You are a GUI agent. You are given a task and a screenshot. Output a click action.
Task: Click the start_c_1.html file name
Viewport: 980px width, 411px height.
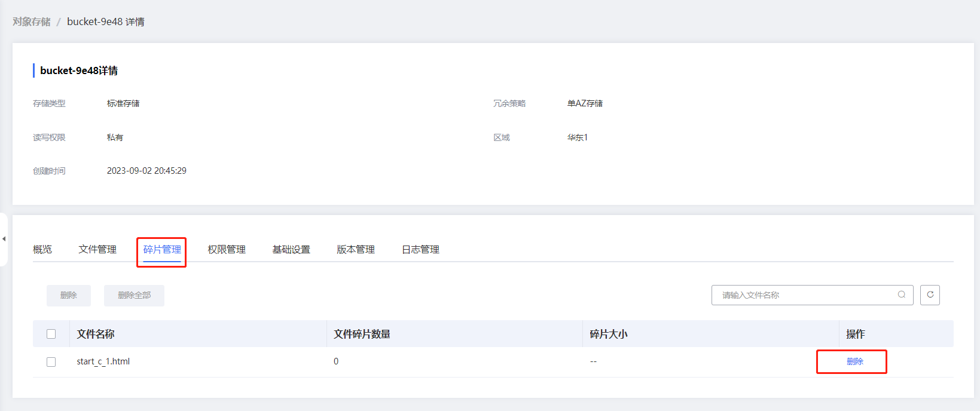(103, 361)
